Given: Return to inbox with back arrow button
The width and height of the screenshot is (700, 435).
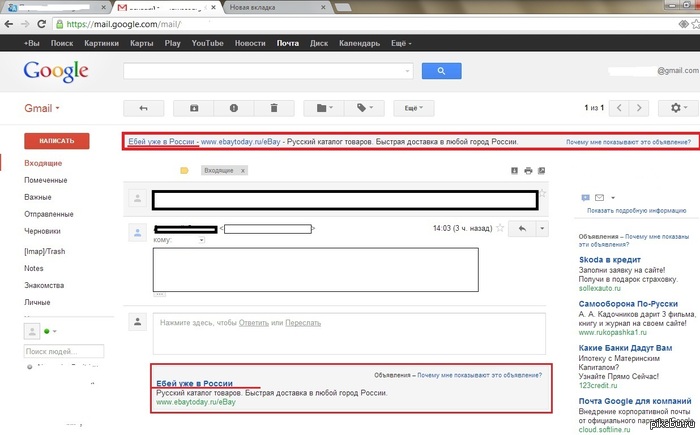Looking at the screenshot, I should [144, 108].
